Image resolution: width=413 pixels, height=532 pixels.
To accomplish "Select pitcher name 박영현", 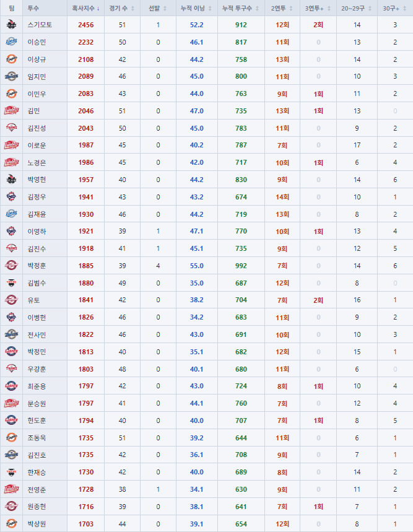I will coord(37,180).
